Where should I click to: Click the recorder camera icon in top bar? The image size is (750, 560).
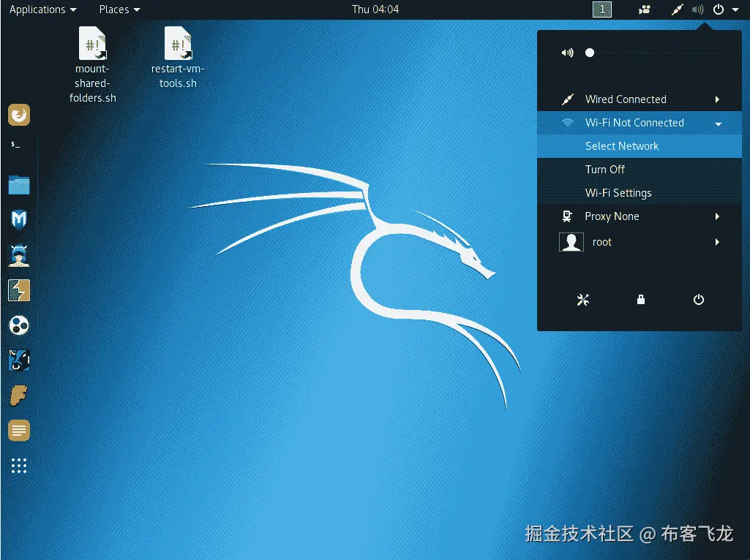645,10
